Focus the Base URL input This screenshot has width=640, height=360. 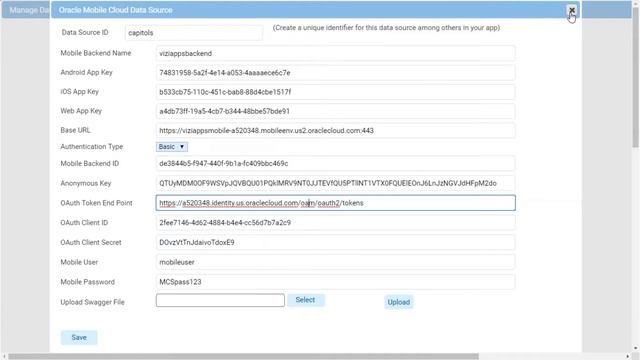[335, 131]
